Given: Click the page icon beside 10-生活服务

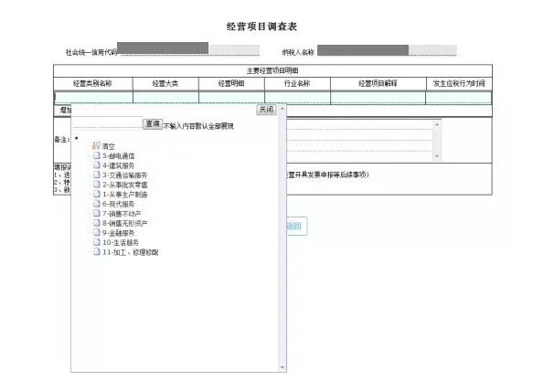Looking at the screenshot, I should (x=97, y=242).
